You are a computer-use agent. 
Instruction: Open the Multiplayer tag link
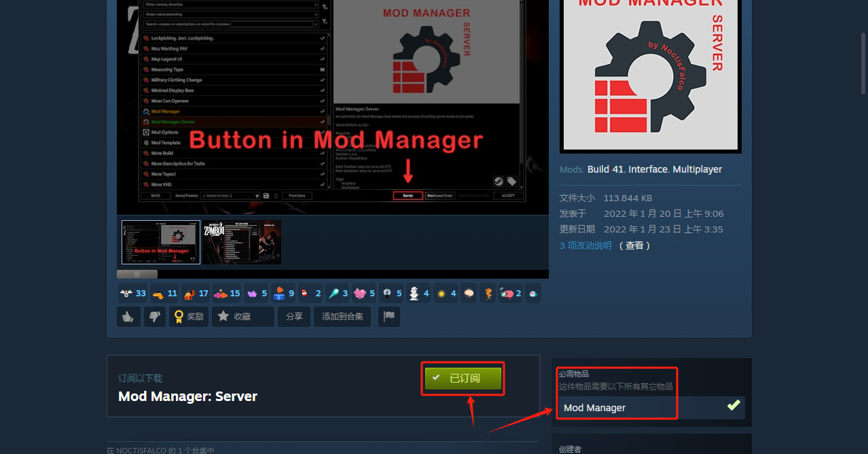pos(698,169)
